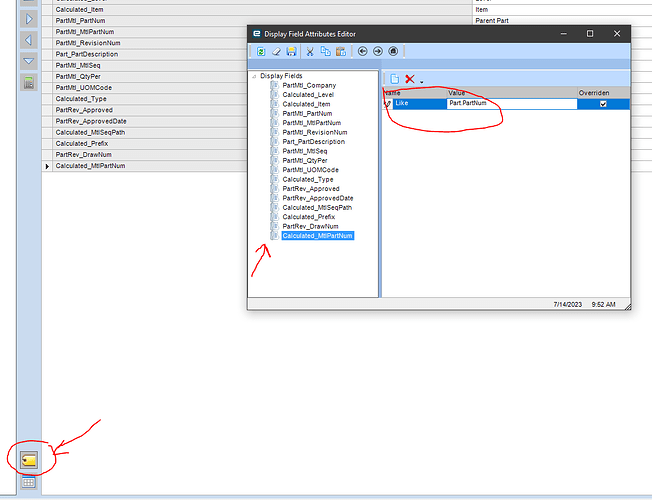Select PartMtl_PartNum in Display Fields tree

(x=307, y=114)
